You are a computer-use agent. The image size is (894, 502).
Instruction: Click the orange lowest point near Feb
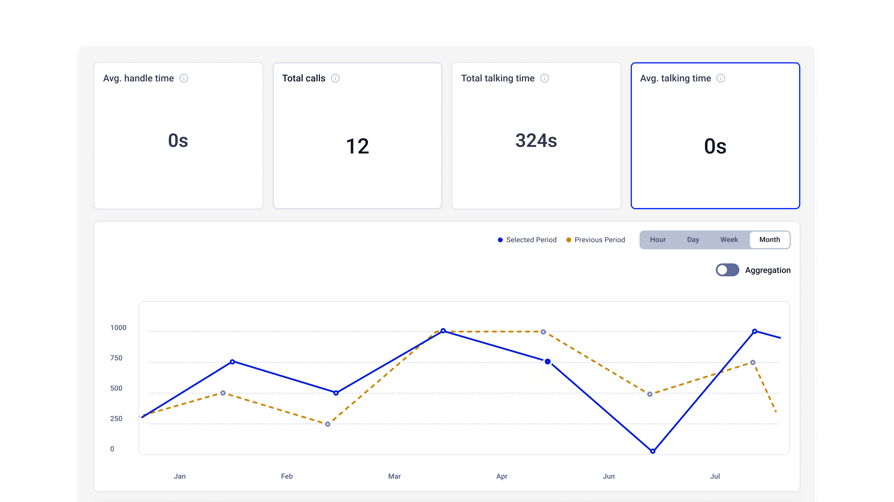pos(327,424)
